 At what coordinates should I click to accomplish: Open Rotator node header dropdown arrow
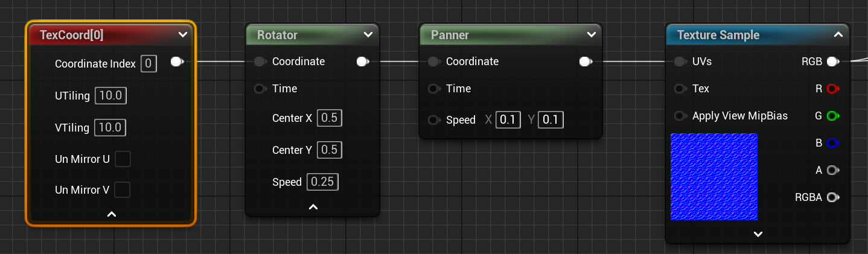pyautogui.click(x=368, y=35)
